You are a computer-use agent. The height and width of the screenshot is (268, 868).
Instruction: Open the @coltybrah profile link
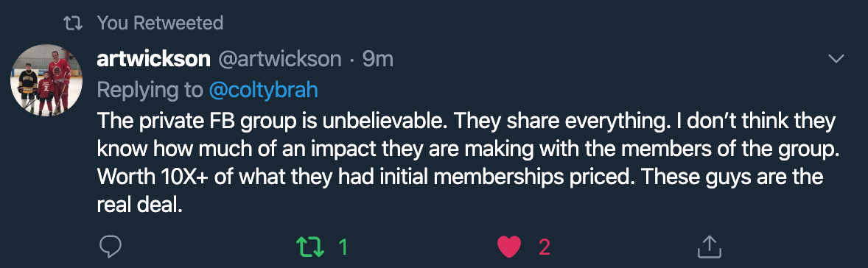pyautogui.click(x=264, y=90)
